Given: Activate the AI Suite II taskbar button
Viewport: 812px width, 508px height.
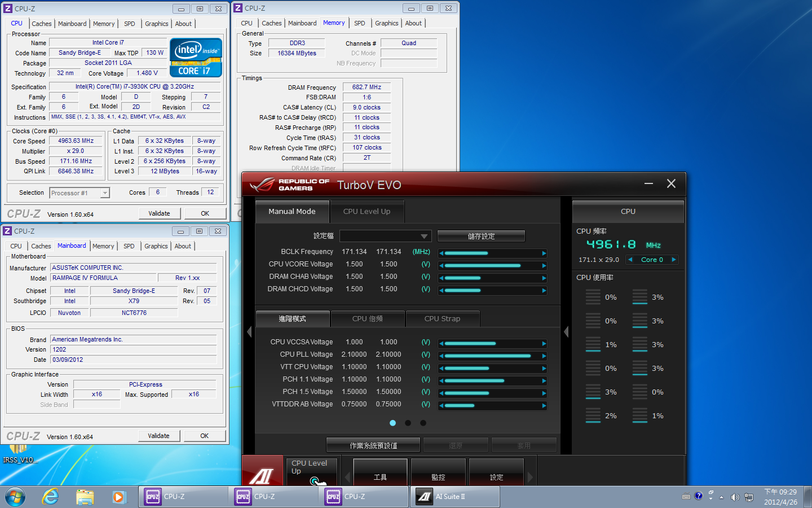Looking at the screenshot, I should (454, 497).
